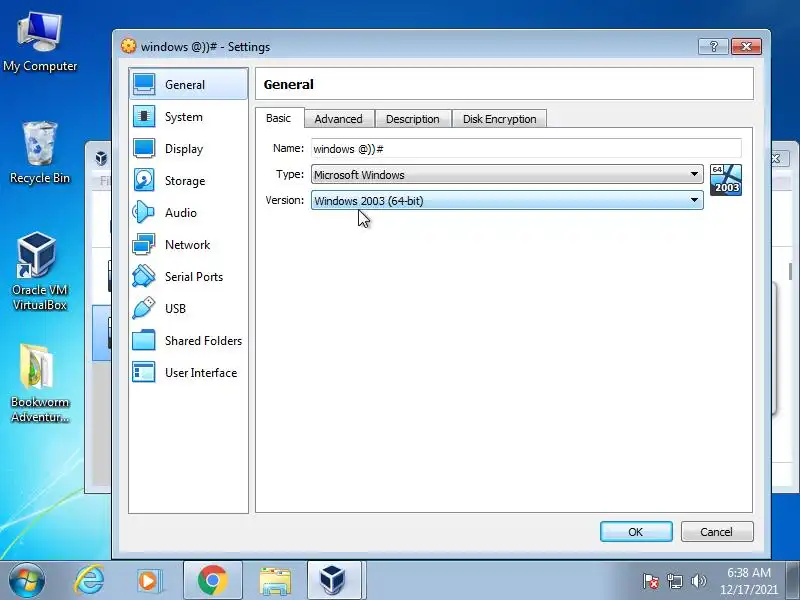Open the General settings category
The image size is (800, 600).
188,84
